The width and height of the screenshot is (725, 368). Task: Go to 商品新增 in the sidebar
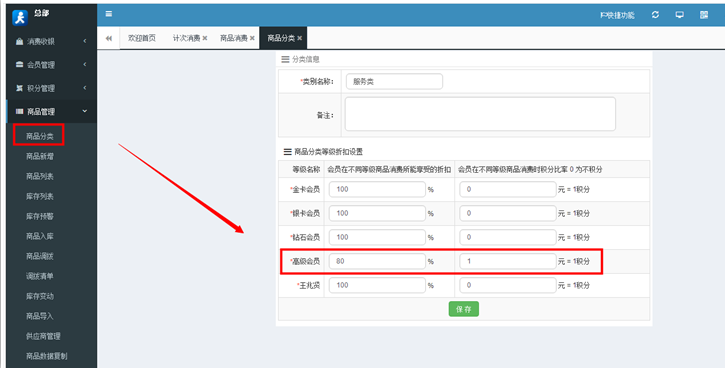coord(40,157)
